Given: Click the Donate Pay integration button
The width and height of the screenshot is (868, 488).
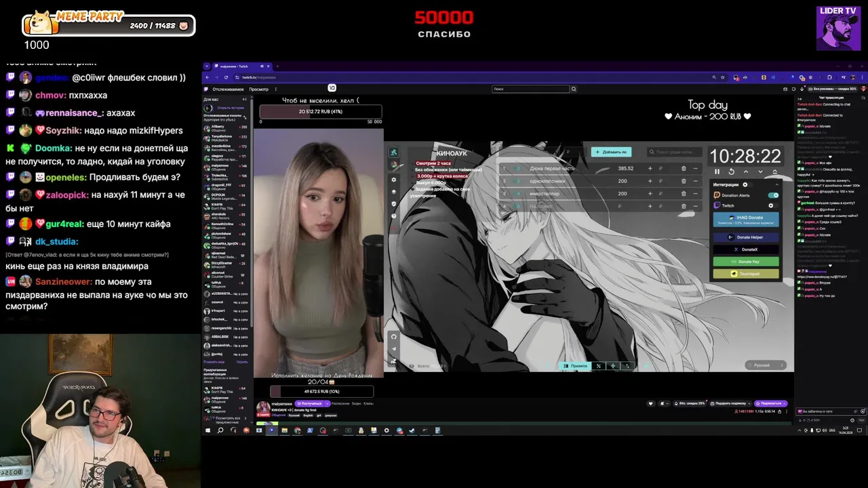Looking at the screenshot, I should tap(746, 262).
